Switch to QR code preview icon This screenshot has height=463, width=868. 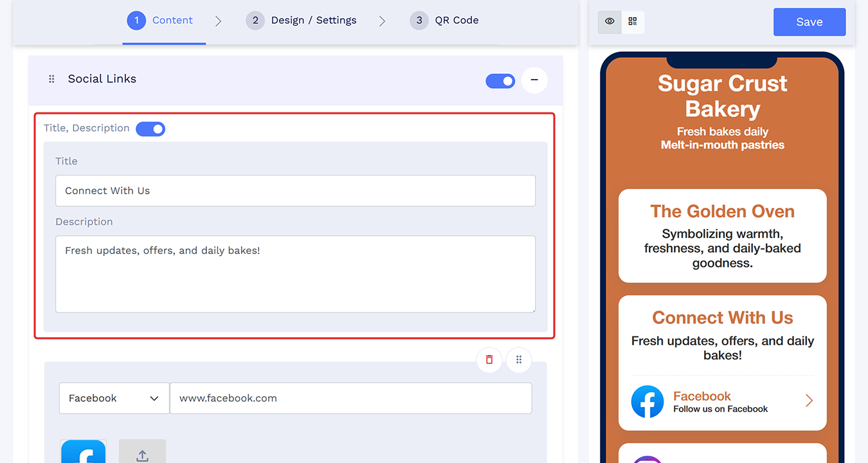pyautogui.click(x=633, y=22)
